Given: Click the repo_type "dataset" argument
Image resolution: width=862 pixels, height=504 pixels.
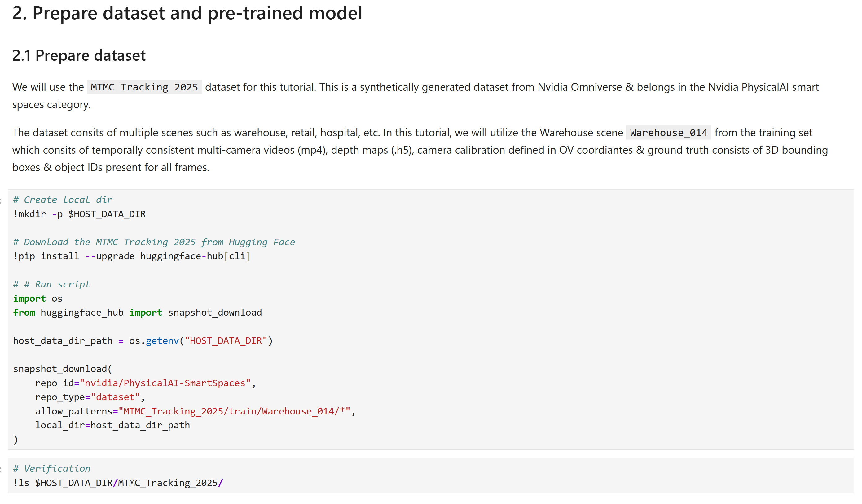Looking at the screenshot, I should [x=115, y=397].
